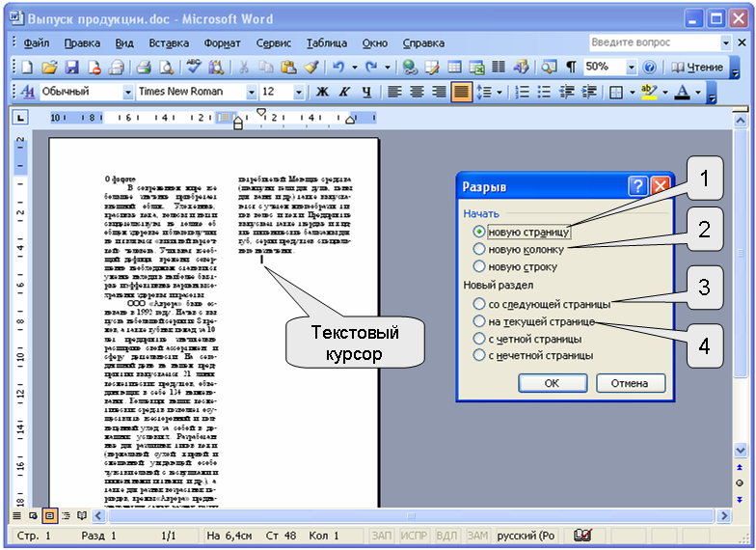Choose 'со следующей страницы' section break
This screenshot has width=756, height=550.
479,303
